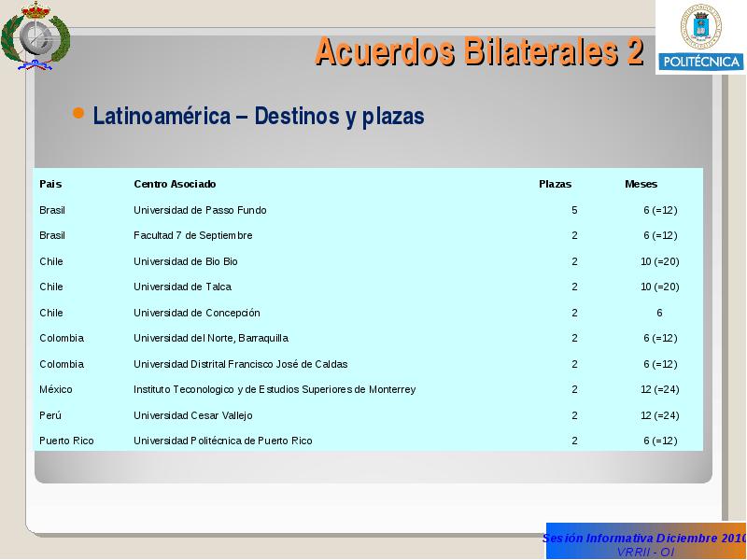Image resolution: width=747 pixels, height=560 pixels.
Task: Click the 'México' country cell
Action: click(x=56, y=389)
